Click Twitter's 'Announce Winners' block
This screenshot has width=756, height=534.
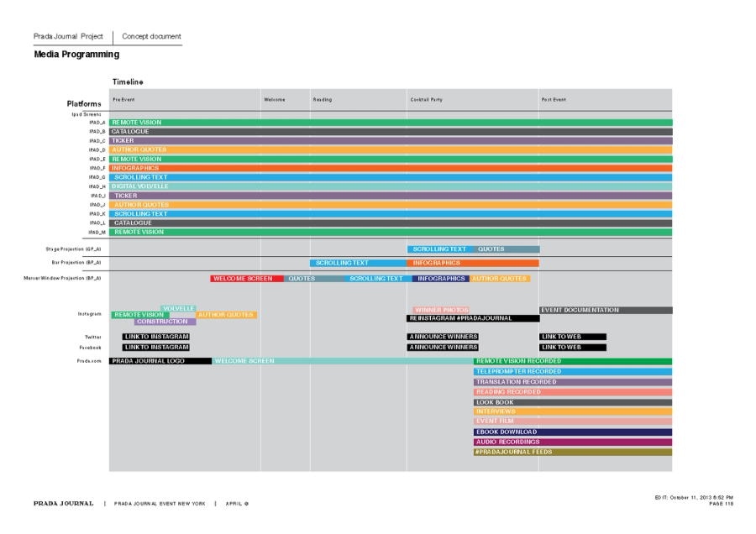point(443,337)
